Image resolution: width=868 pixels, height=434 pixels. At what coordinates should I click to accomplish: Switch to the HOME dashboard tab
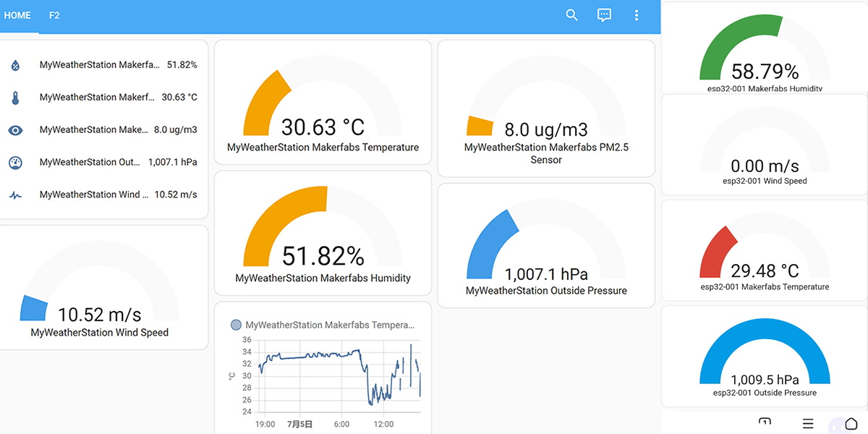pos(17,15)
